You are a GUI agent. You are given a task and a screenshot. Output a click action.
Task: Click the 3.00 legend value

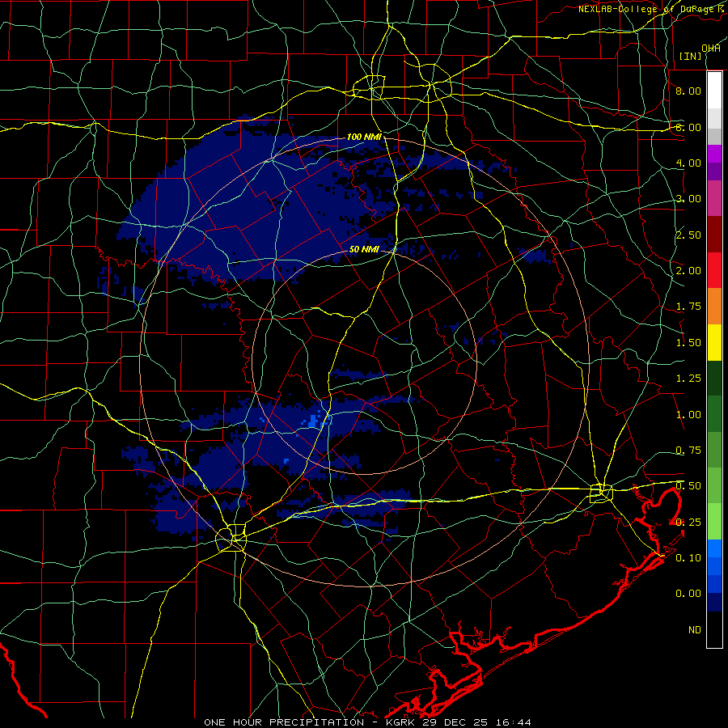(x=688, y=199)
